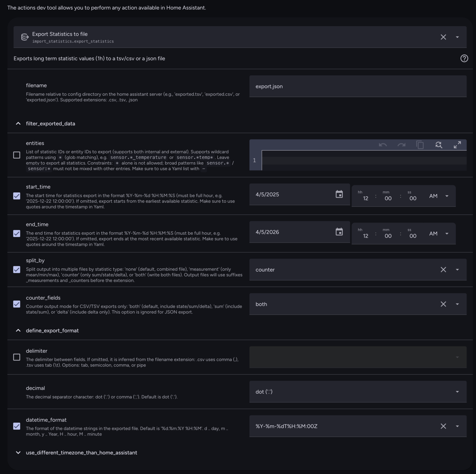Click the filename input showing export.json
This screenshot has height=474, width=476.
coord(357,86)
